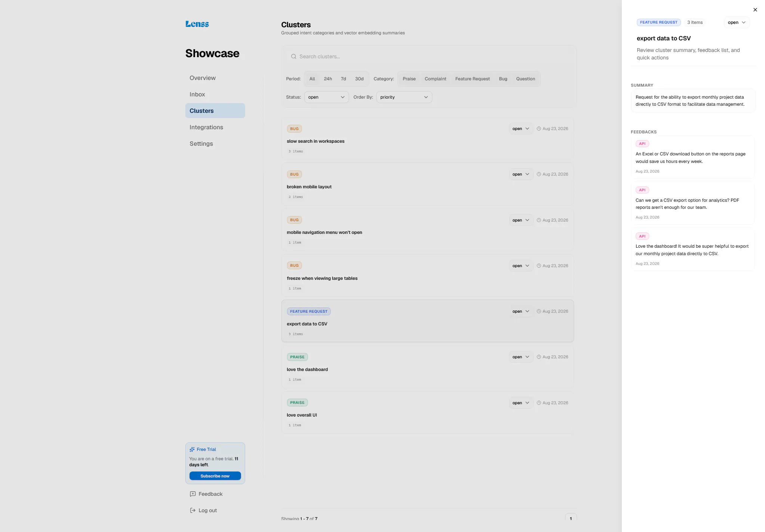Open the Order By priority dropdown
The image size is (765, 532).
pyautogui.click(x=404, y=97)
